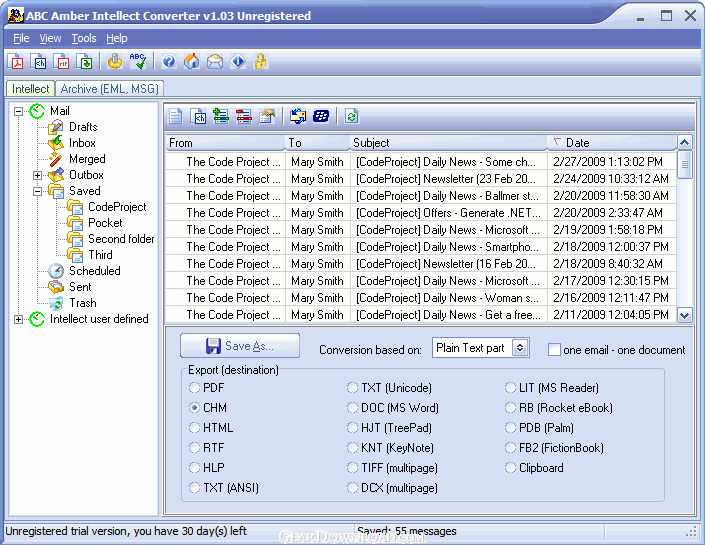Select the Third subfolder
705x545 pixels.
tap(100, 255)
